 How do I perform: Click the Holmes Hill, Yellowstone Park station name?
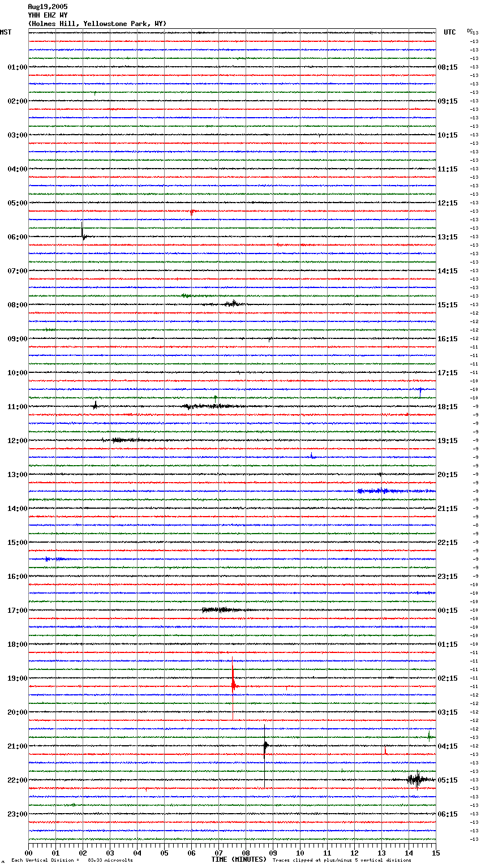97,24
